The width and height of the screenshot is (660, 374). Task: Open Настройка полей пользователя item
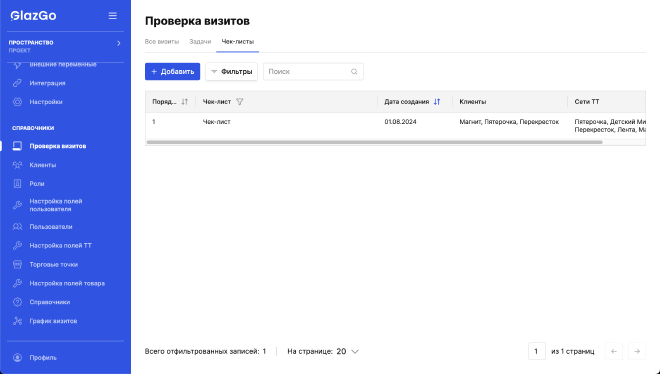point(56,205)
